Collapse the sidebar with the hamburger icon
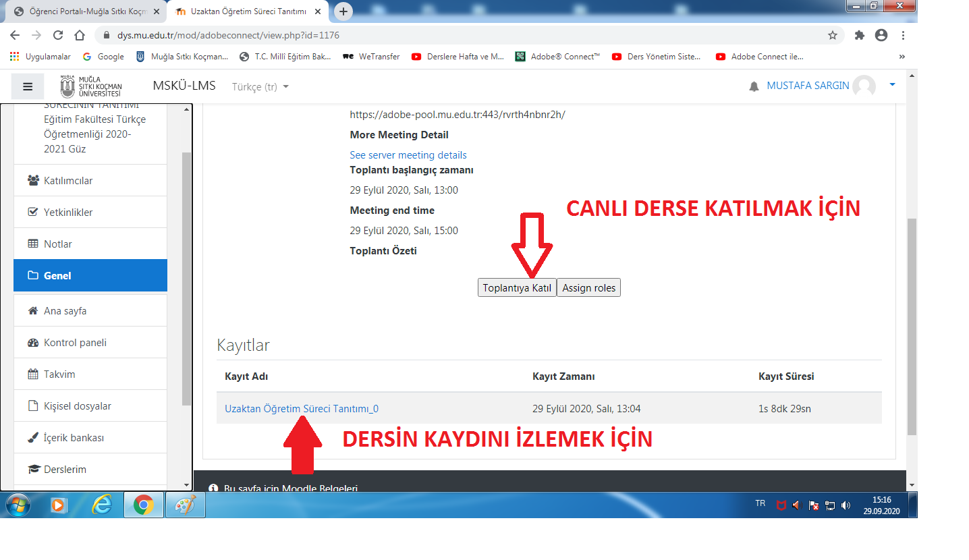This screenshot has height=560, width=969. tap(28, 86)
